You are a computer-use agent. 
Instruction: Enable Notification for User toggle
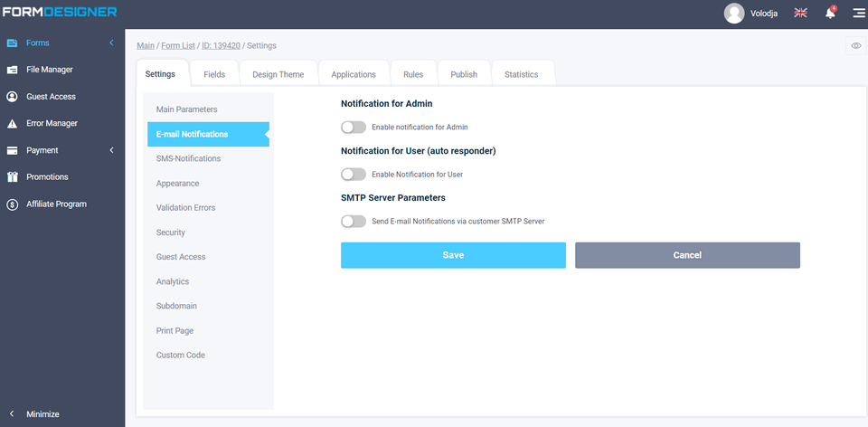(354, 175)
